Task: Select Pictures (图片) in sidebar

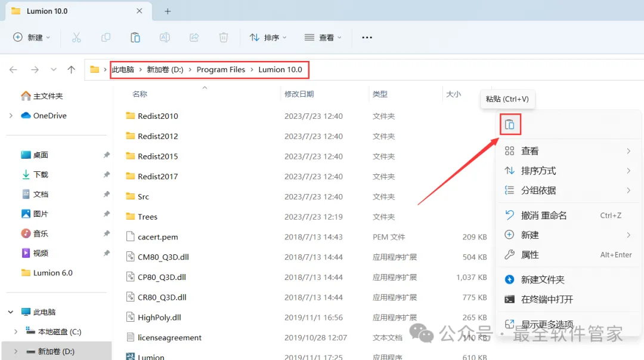Action: [41, 214]
